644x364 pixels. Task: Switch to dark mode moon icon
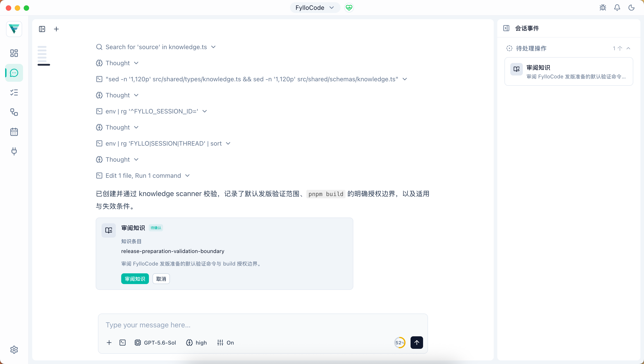point(631,8)
